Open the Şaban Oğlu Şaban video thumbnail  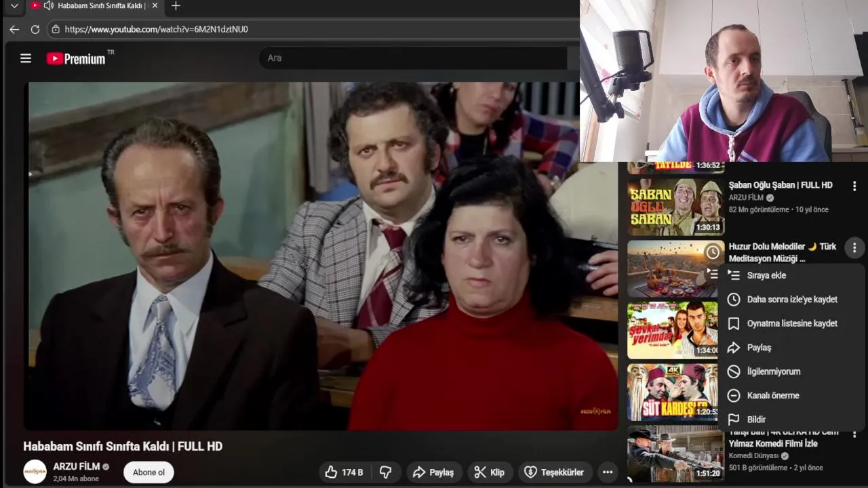point(675,207)
